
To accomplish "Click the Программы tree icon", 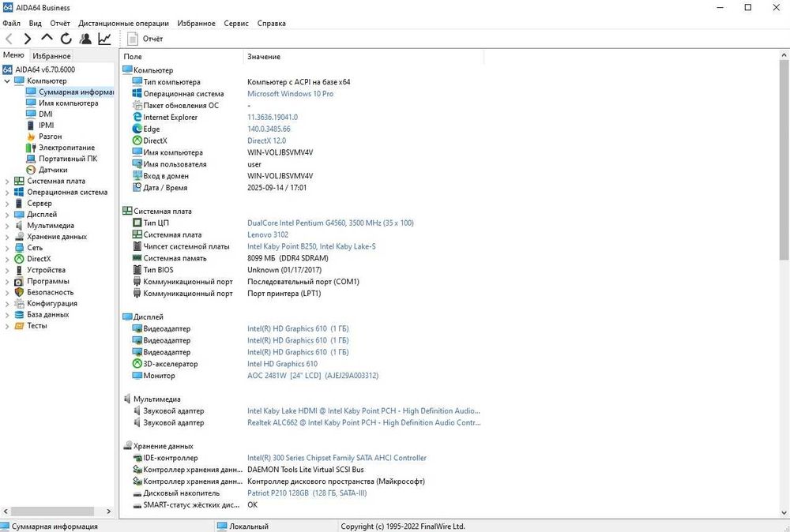I will [19, 281].
